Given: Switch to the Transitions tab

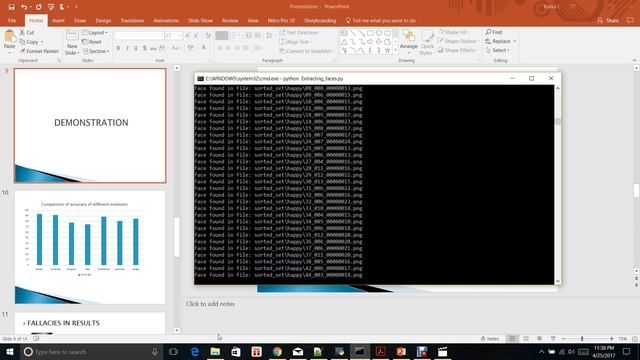Looking at the screenshot, I should 132,20.
